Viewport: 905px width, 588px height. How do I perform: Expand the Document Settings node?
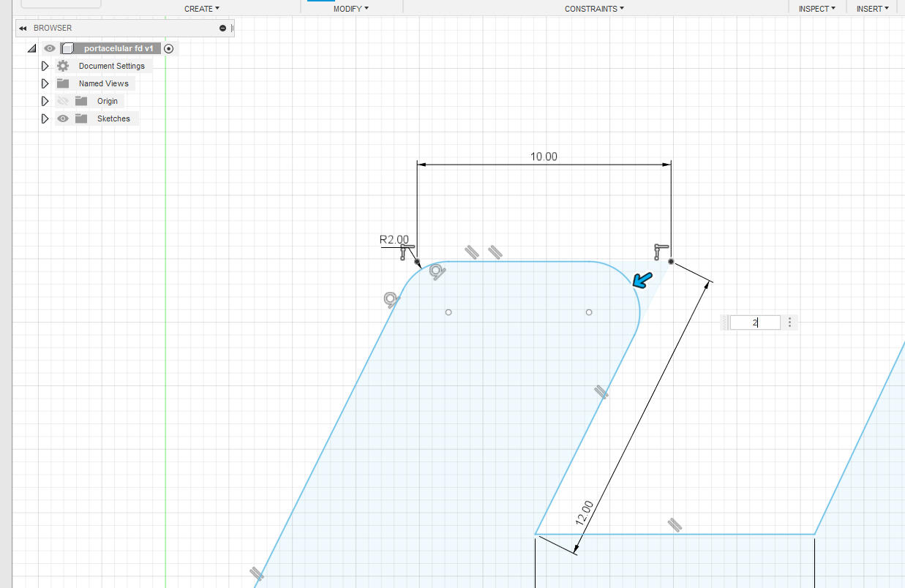[x=45, y=66]
